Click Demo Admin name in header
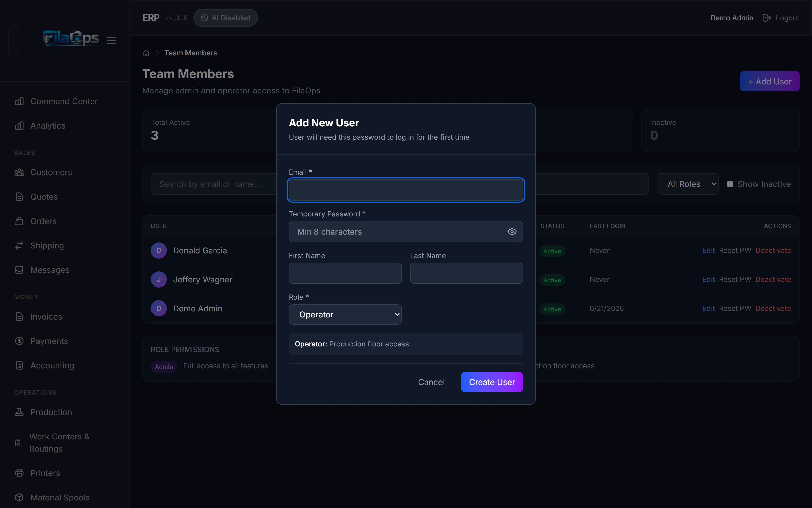 [x=732, y=18]
